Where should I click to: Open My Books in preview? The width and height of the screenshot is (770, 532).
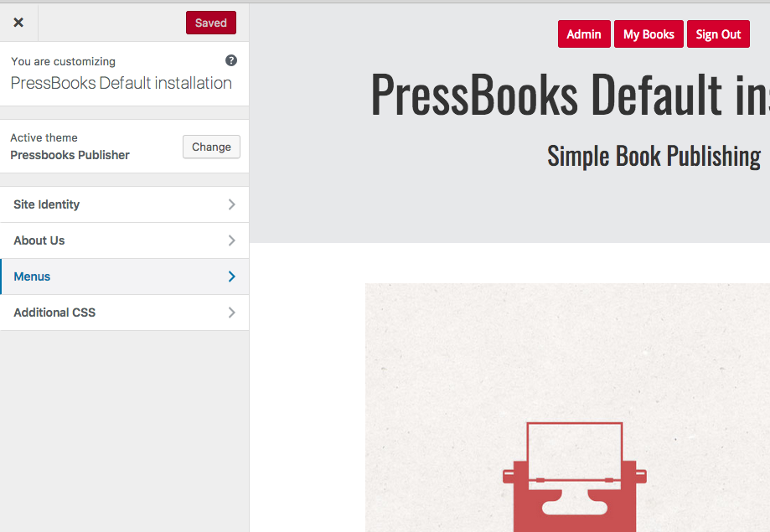tap(649, 34)
